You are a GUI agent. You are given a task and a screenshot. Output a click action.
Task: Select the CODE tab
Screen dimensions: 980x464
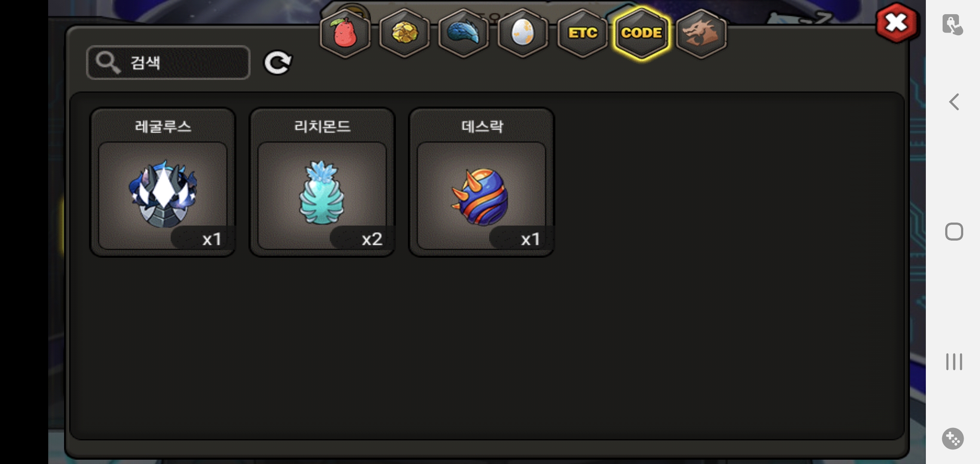[x=641, y=34]
